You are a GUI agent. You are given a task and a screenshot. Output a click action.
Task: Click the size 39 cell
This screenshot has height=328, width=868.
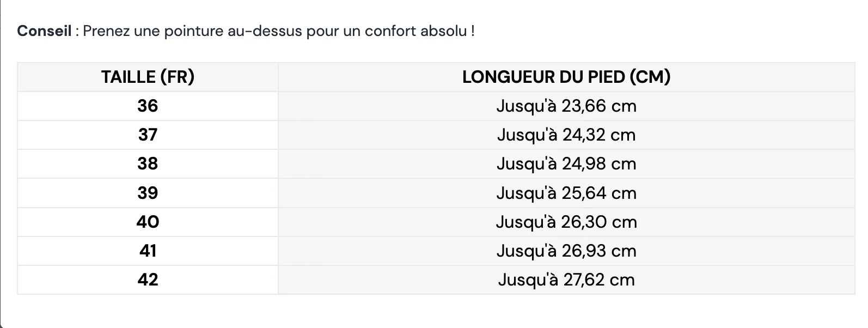(x=148, y=193)
